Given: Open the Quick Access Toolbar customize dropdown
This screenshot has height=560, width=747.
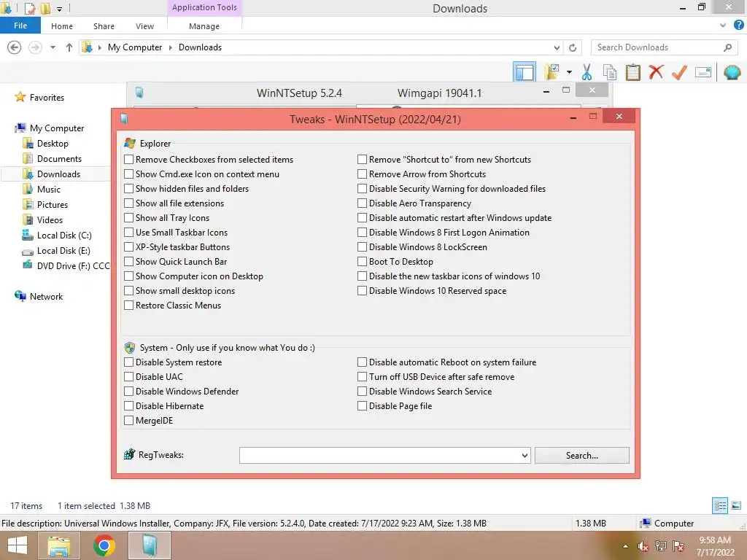Looking at the screenshot, I should 59,9.
